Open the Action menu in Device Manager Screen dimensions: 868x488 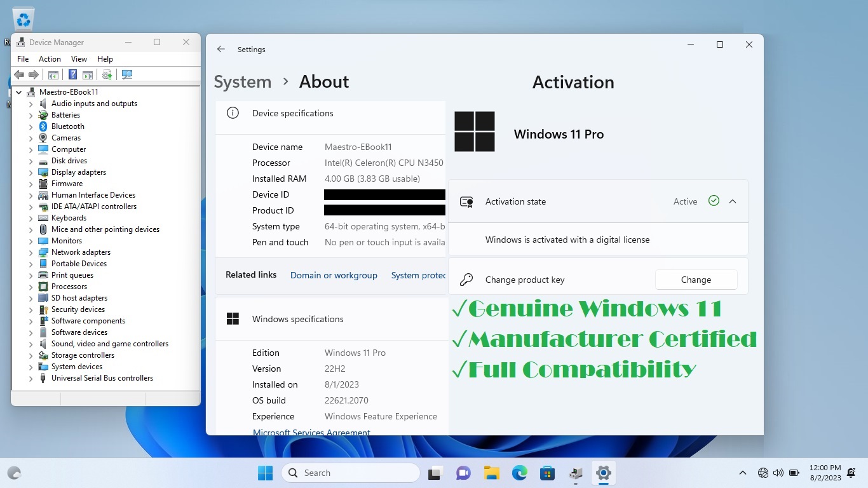click(x=50, y=59)
